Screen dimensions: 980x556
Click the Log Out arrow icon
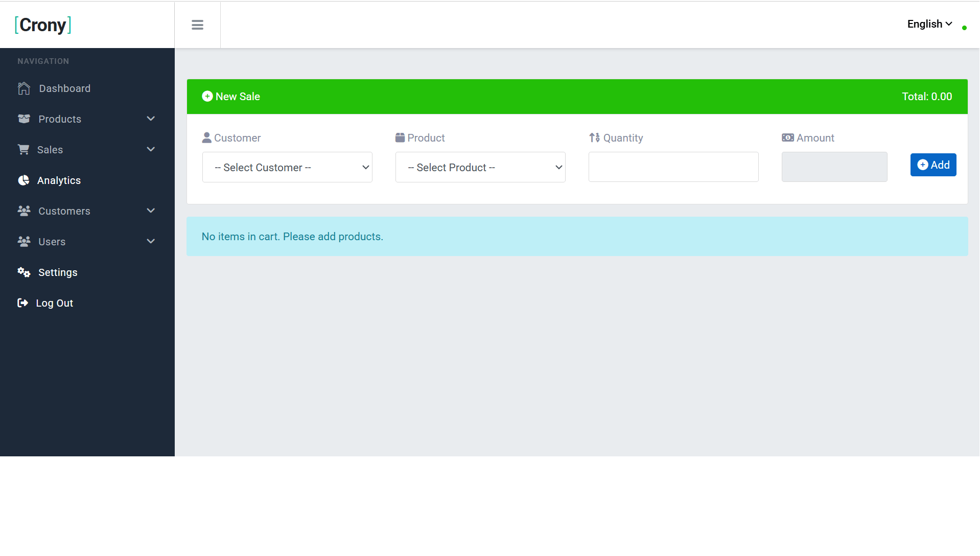click(x=22, y=303)
